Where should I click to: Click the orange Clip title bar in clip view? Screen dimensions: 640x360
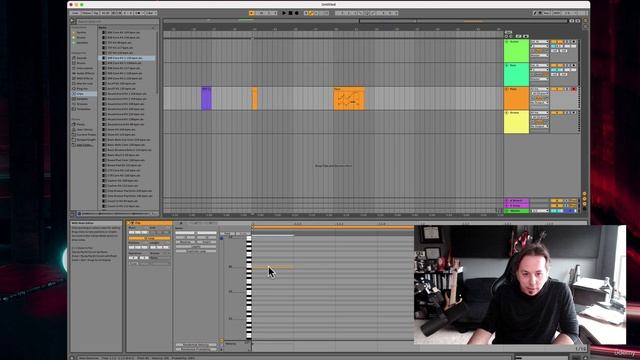(x=149, y=223)
